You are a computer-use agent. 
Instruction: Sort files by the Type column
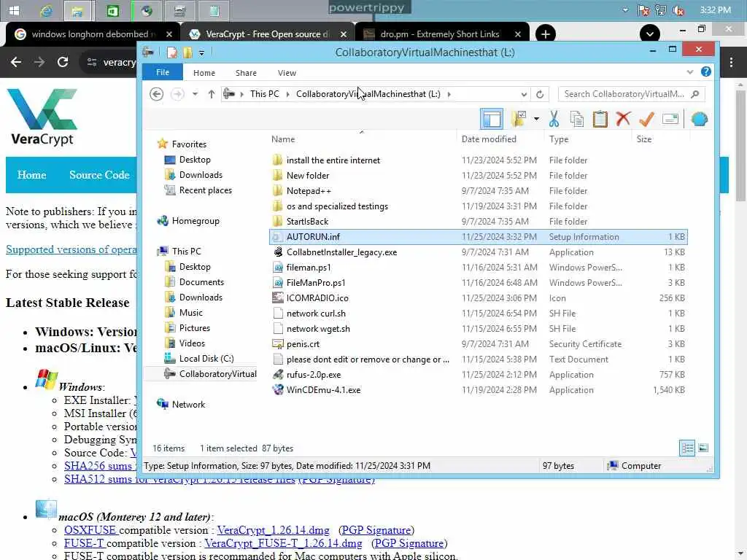click(x=558, y=139)
